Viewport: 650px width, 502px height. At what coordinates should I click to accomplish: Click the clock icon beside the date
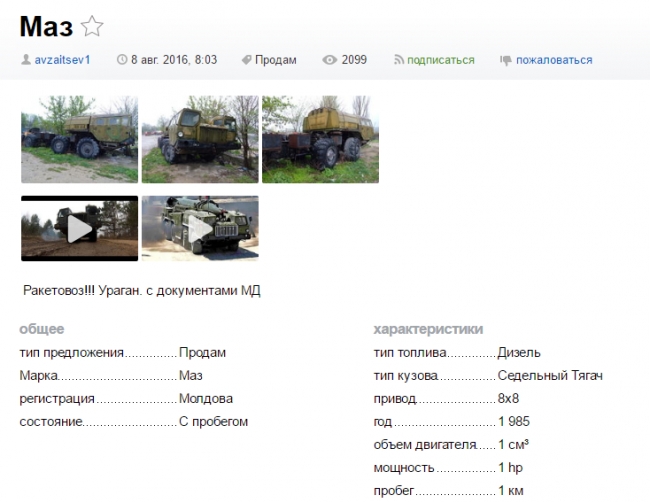click(122, 60)
